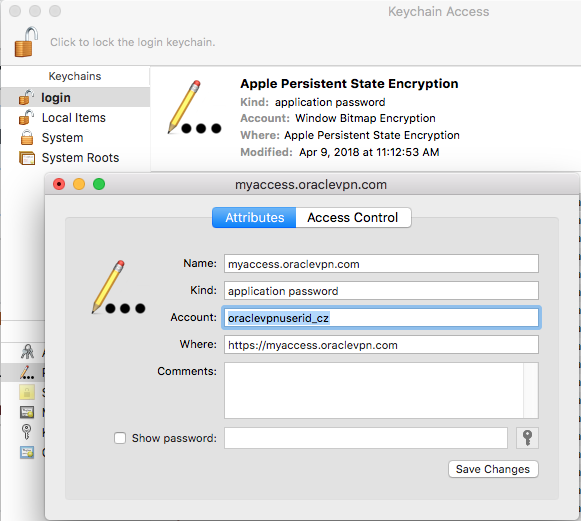Select the Secure Notes yellow lock category icon
The image size is (581, 521).
coord(27,392)
